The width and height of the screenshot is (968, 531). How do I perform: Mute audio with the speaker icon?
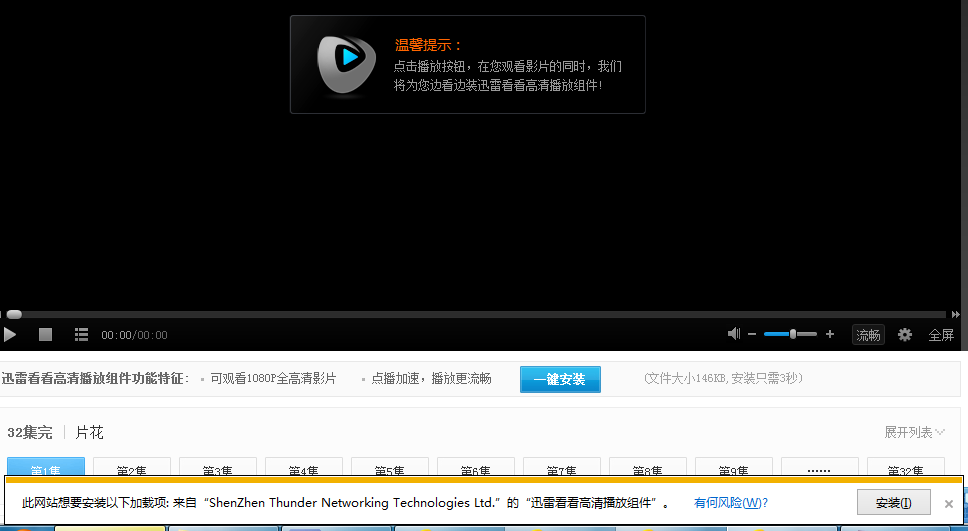[x=733, y=334]
